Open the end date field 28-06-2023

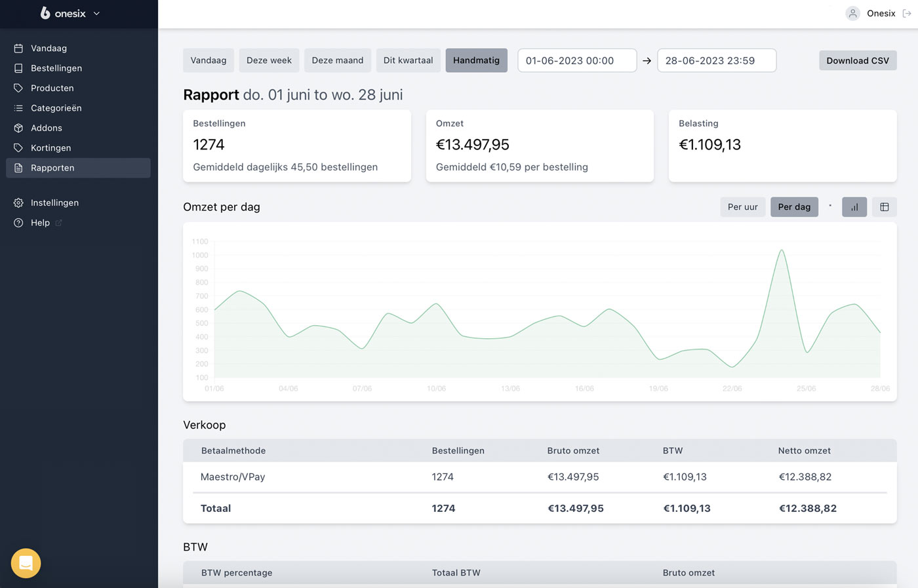(717, 60)
